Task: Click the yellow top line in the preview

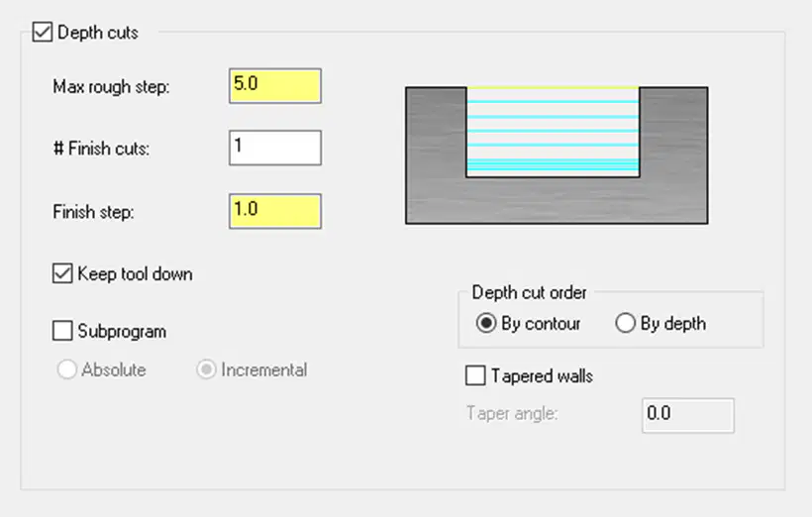Action: point(553,88)
